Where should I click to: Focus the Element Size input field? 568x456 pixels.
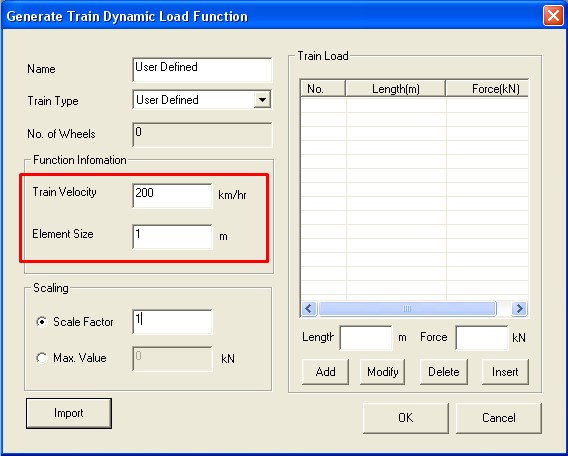[x=172, y=237]
